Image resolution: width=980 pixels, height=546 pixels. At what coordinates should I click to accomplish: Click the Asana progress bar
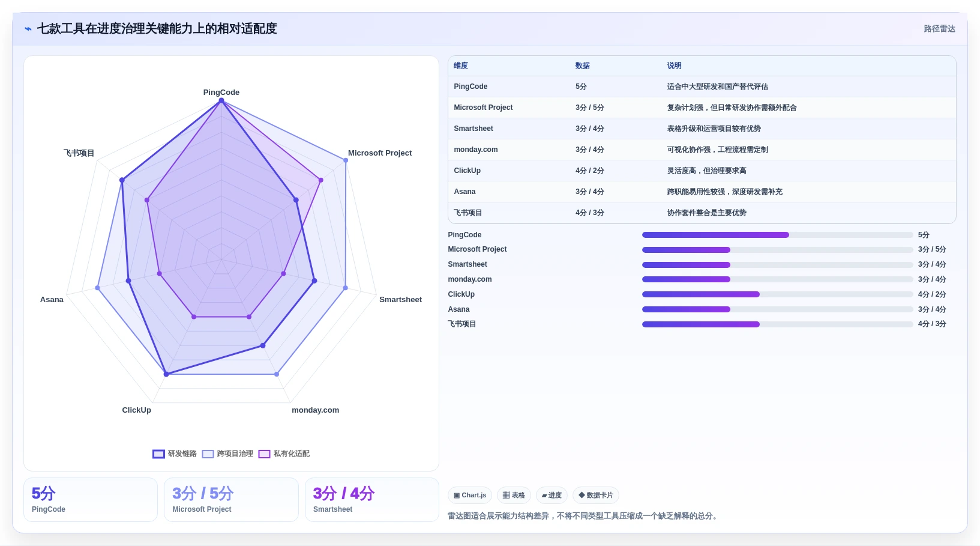click(x=777, y=309)
